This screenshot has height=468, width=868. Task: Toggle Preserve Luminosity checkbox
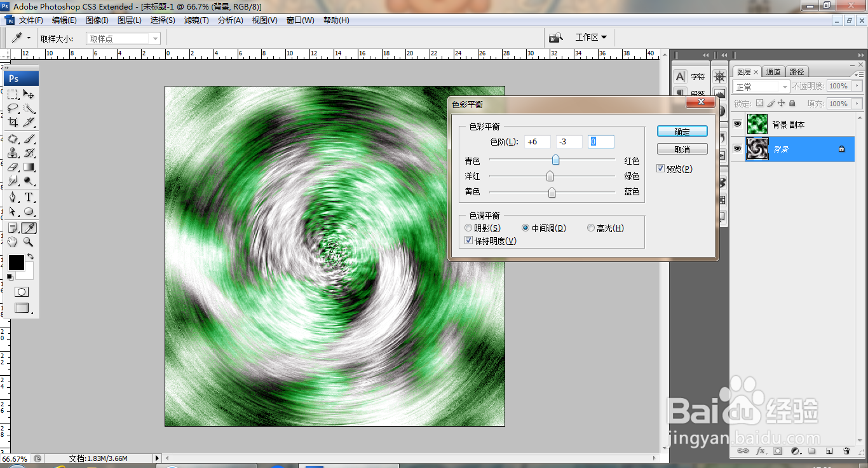click(x=469, y=240)
